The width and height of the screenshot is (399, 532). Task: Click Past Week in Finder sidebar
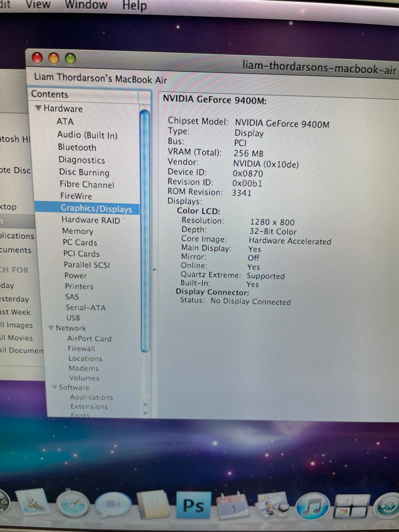tap(15, 312)
